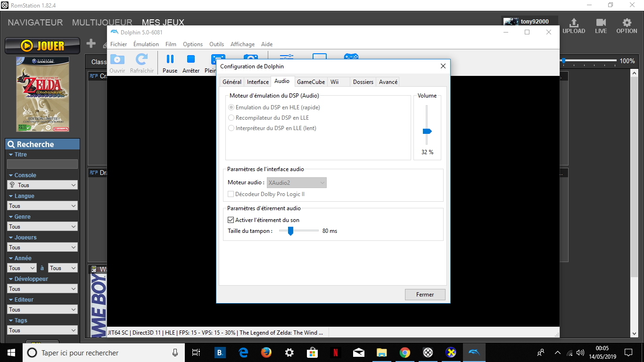This screenshot has height=362, width=644.
Task: Select Emulation du DSP en HLE (rapide)
Action: point(274,107)
